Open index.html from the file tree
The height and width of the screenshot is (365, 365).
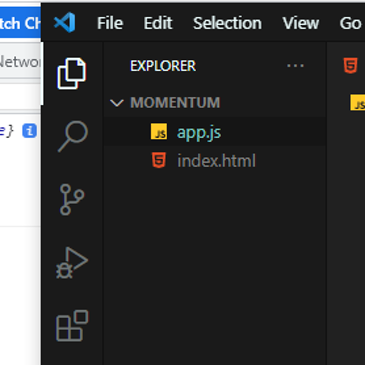tap(215, 161)
